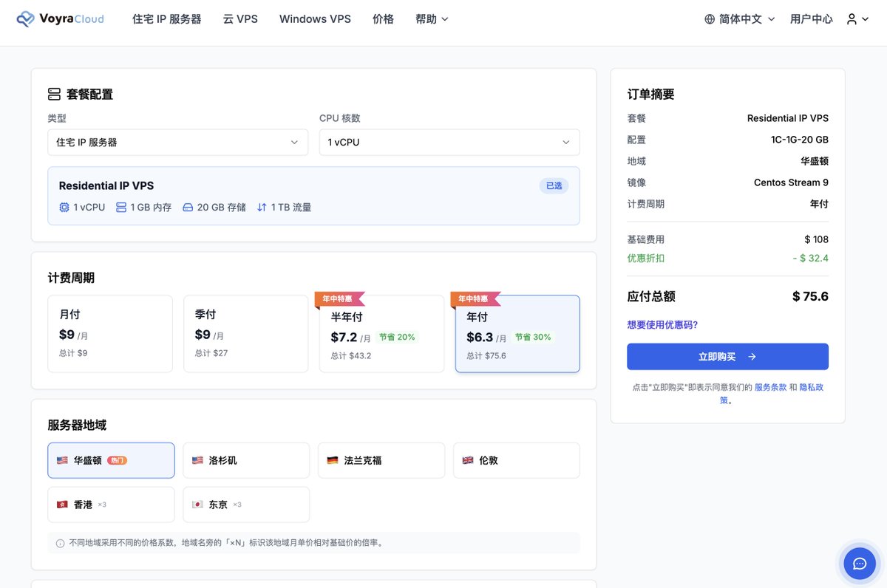Click the 已选 badge on Residential IP VPS

[x=554, y=185]
